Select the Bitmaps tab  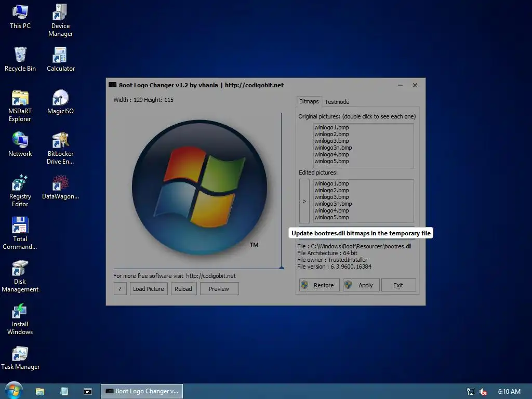pos(309,101)
